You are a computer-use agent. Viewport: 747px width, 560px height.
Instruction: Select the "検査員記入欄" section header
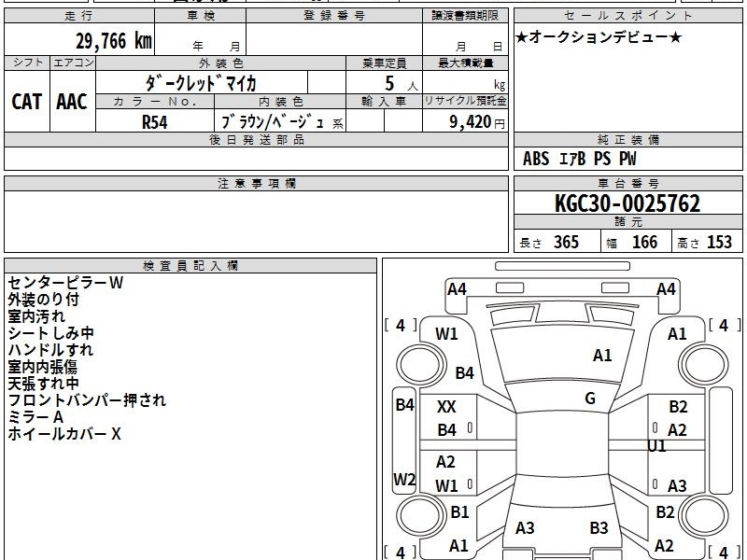[x=190, y=266]
